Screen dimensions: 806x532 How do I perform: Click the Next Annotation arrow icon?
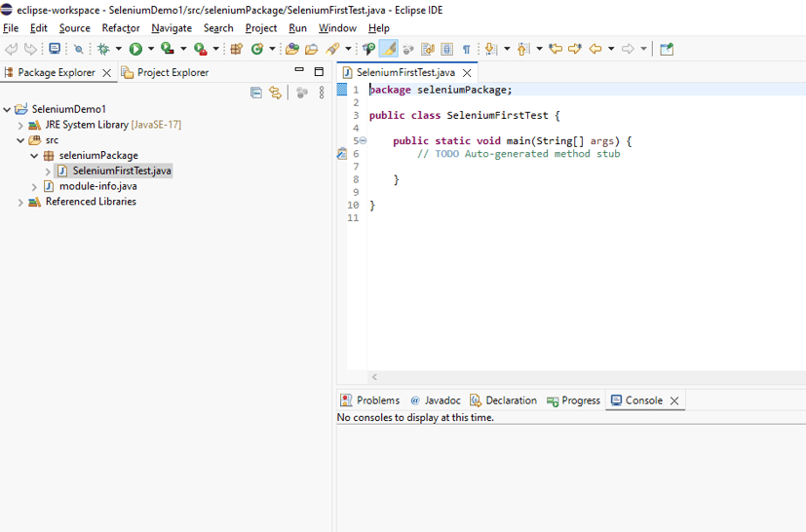coord(491,49)
